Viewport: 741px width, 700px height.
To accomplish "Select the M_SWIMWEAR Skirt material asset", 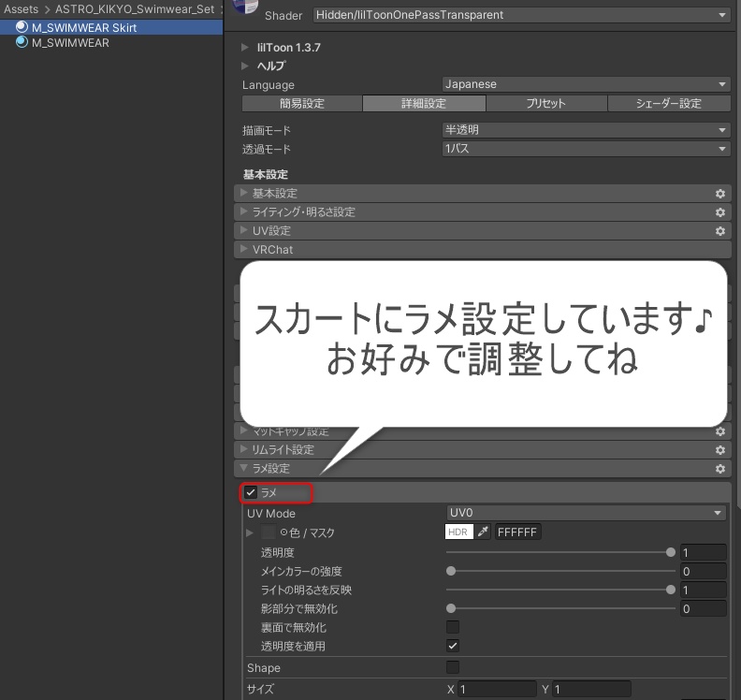I will pyautogui.click(x=111, y=27).
